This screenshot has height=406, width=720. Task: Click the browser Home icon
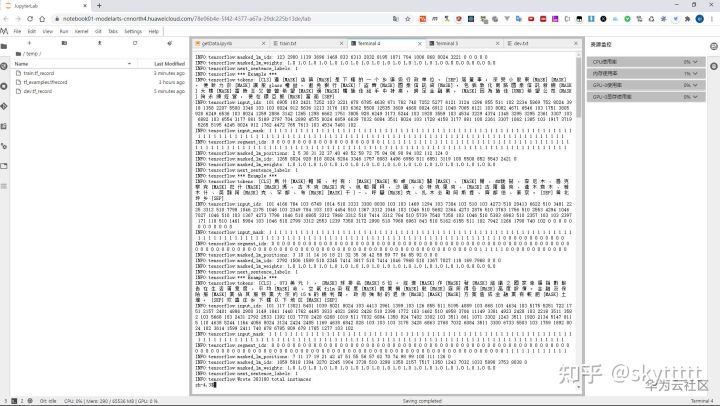(x=42, y=19)
